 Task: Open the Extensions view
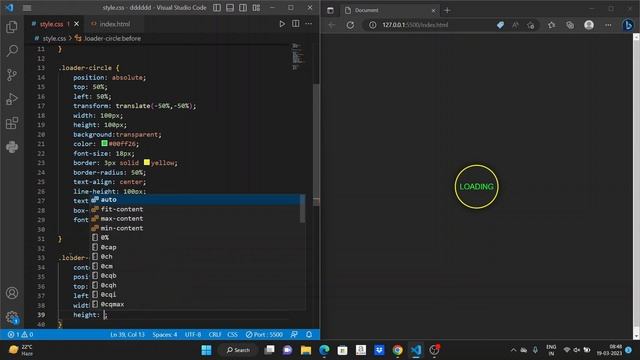pos(12,123)
